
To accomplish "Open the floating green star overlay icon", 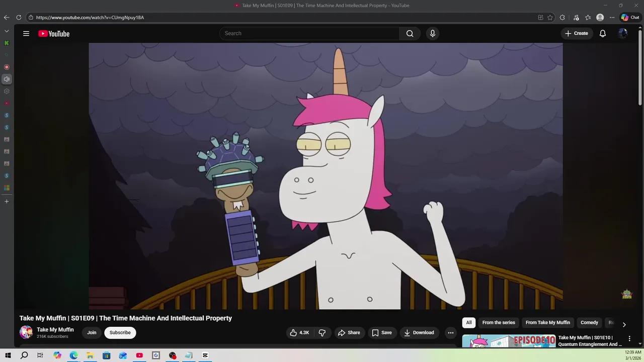I will pos(627,294).
